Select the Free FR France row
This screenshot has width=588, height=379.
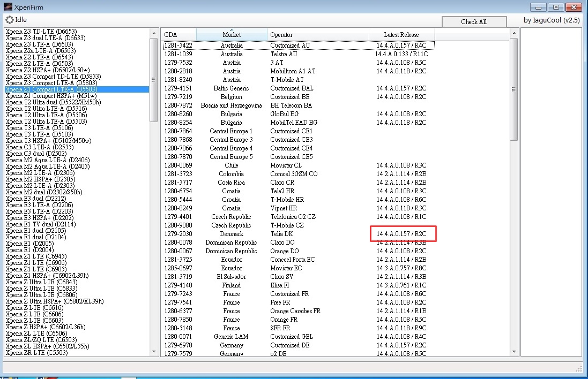(299, 302)
